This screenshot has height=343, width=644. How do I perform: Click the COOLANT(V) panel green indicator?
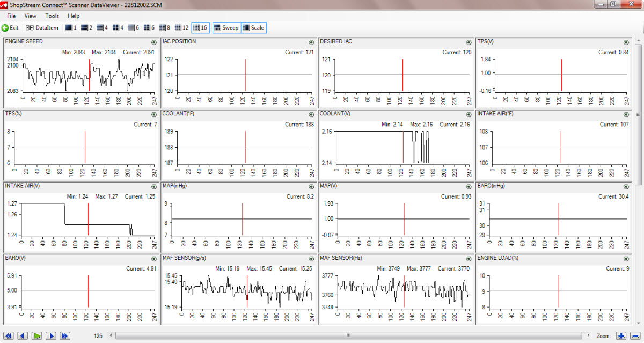(x=469, y=114)
